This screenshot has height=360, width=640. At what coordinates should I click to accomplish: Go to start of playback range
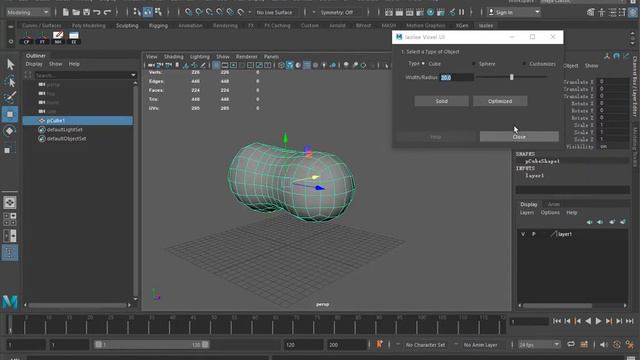click(557, 321)
